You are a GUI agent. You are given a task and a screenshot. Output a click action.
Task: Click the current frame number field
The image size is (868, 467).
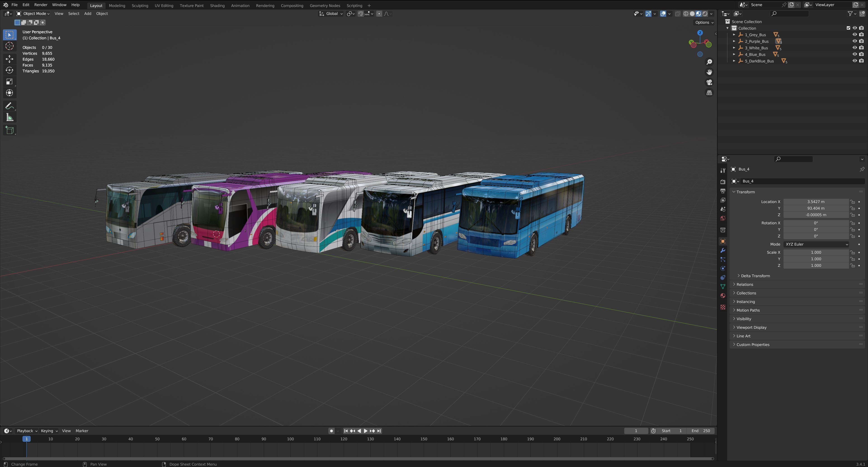coord(636,431)
